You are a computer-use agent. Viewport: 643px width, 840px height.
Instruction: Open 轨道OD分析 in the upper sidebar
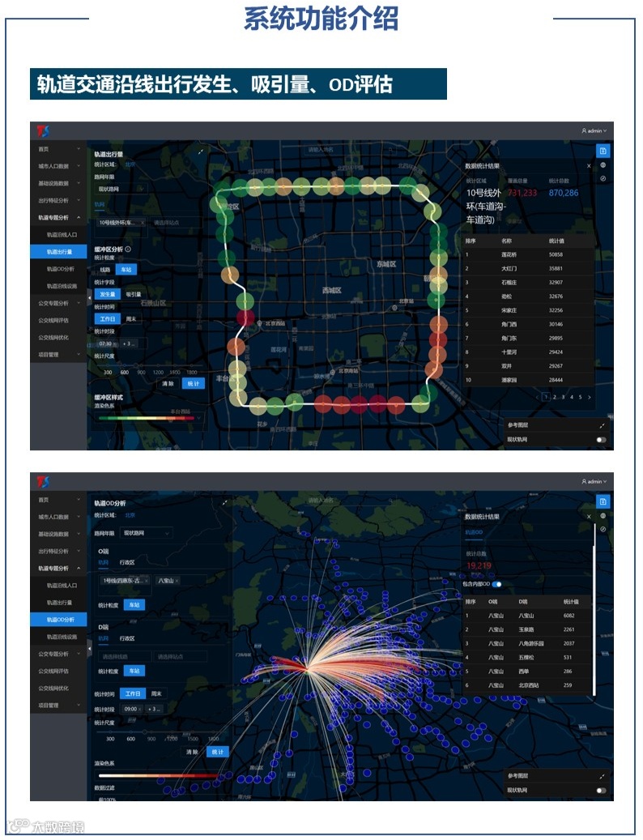(59, 269)
